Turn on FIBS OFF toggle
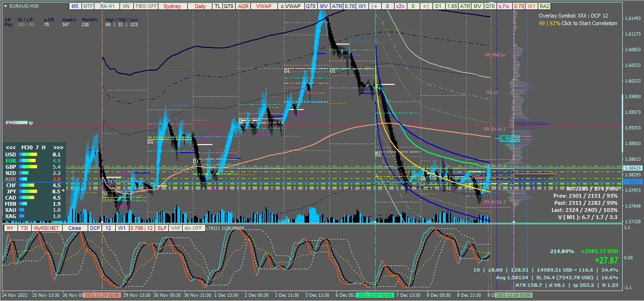The height and width of the screenshot is (301, 644). (x=146, y=6)
